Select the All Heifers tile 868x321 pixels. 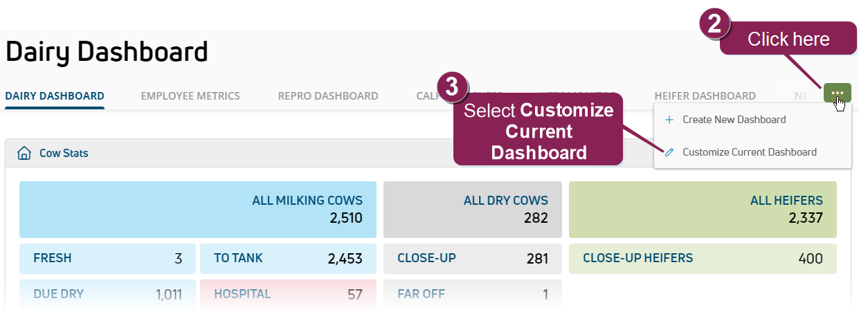click(703, 210)
